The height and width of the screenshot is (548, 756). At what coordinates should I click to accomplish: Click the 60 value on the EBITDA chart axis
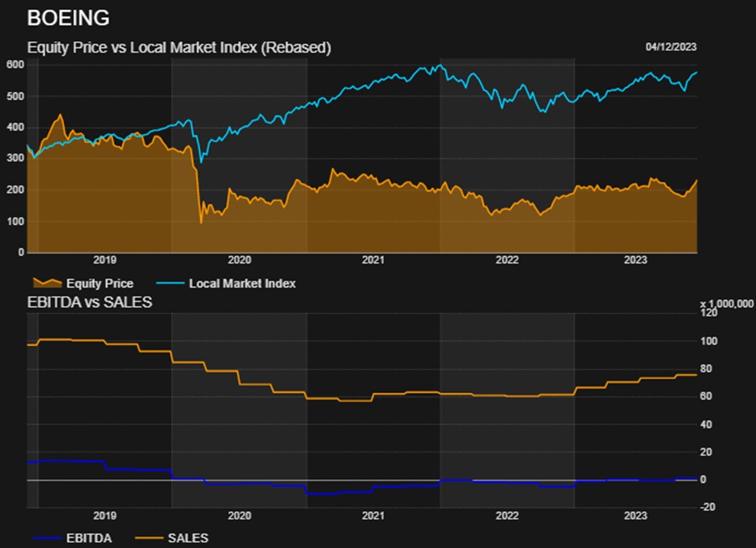pyautogui.click(x=706, y=396)
